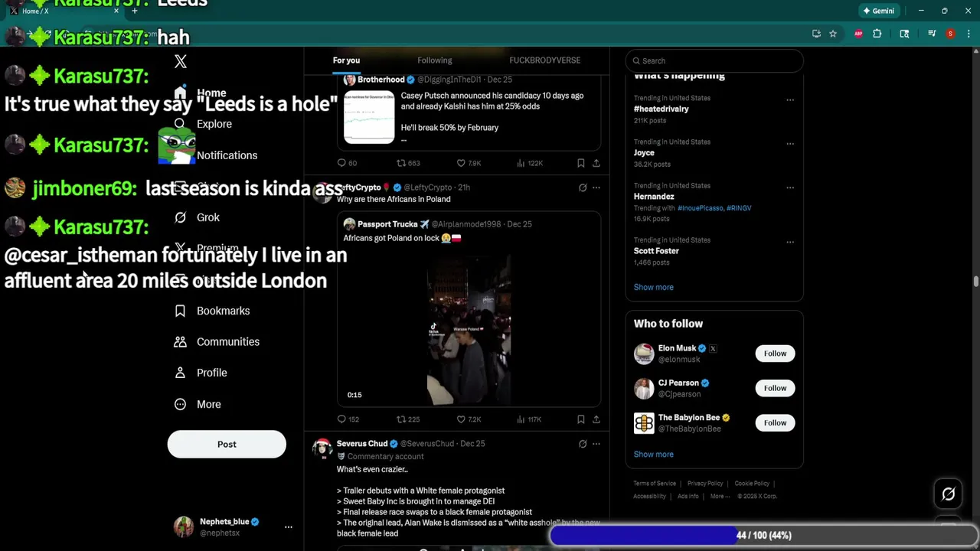Screen dimensions: 980x551
Task: Open the Cookie Policy link
Action: pyautogui.click(x=752, y=484)
